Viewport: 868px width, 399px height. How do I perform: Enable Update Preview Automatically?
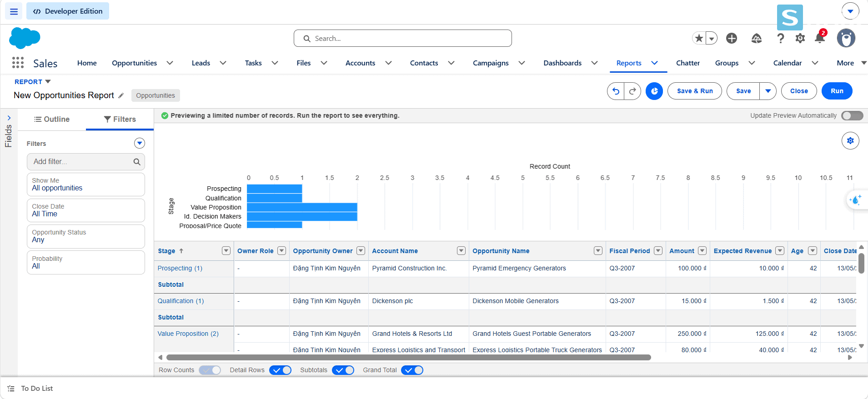point(852,115)
